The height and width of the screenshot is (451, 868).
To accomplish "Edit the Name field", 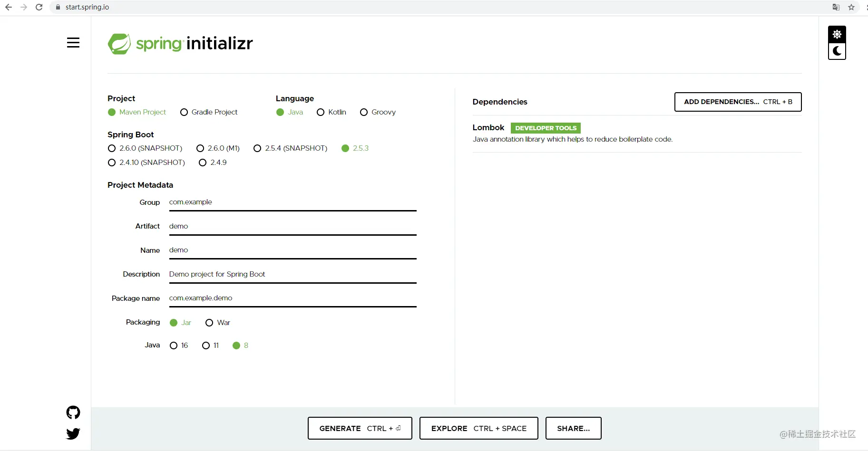I will point(293,250).
